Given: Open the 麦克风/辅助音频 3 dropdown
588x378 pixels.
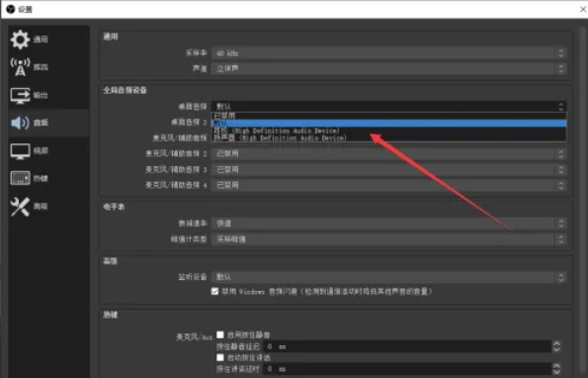Looking at the screenshot, I should 388,169.
